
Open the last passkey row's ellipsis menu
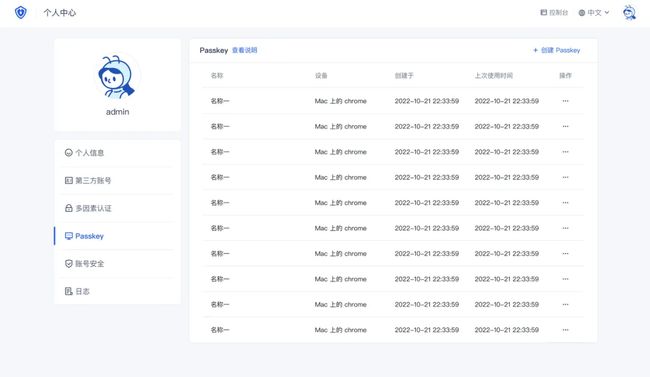(x=565, y=330)
